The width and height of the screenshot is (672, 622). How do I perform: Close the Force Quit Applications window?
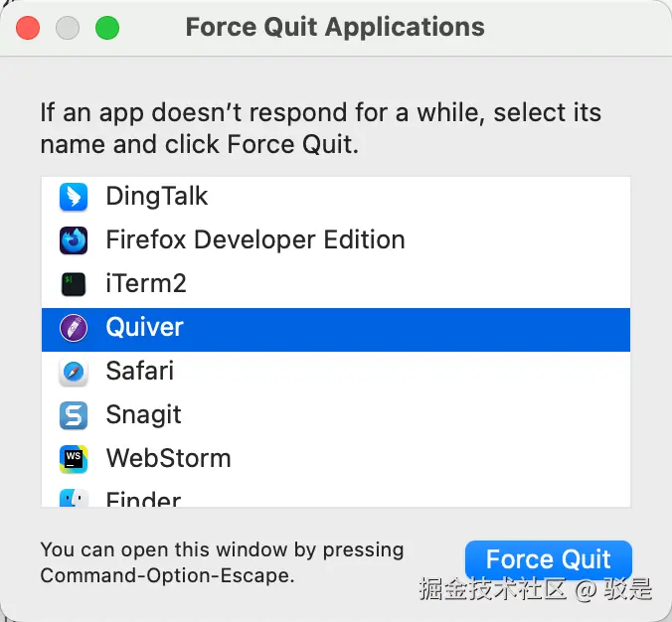pyautogui.click(x=28, y=28)
